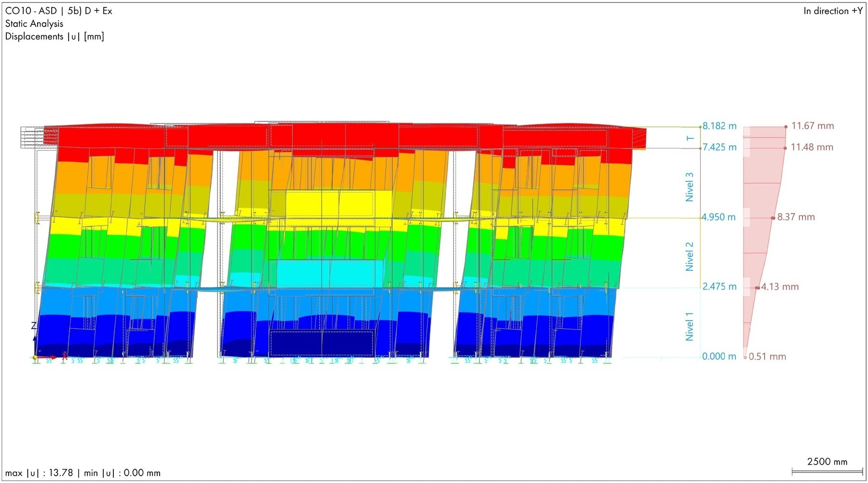
Task: Click the 8.182 m elevation label
Action: tap(719, 126)
